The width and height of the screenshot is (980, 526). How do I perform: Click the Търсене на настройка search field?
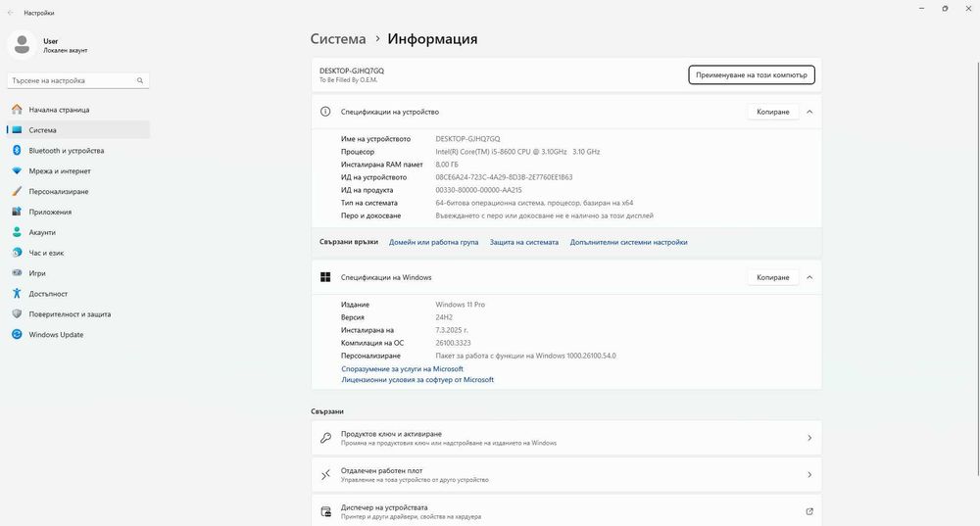tap(78, 80)
